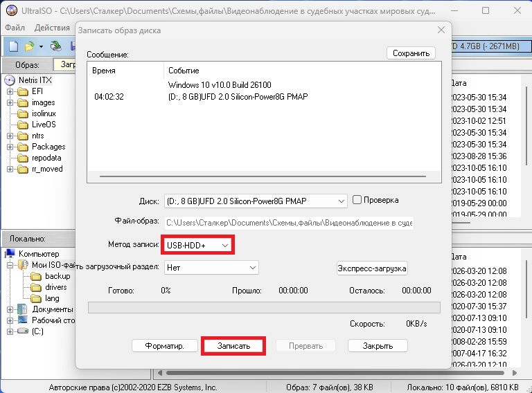
Task: Open the загрузочный раздел dropdown showing Нет
Action: point(211,267)
